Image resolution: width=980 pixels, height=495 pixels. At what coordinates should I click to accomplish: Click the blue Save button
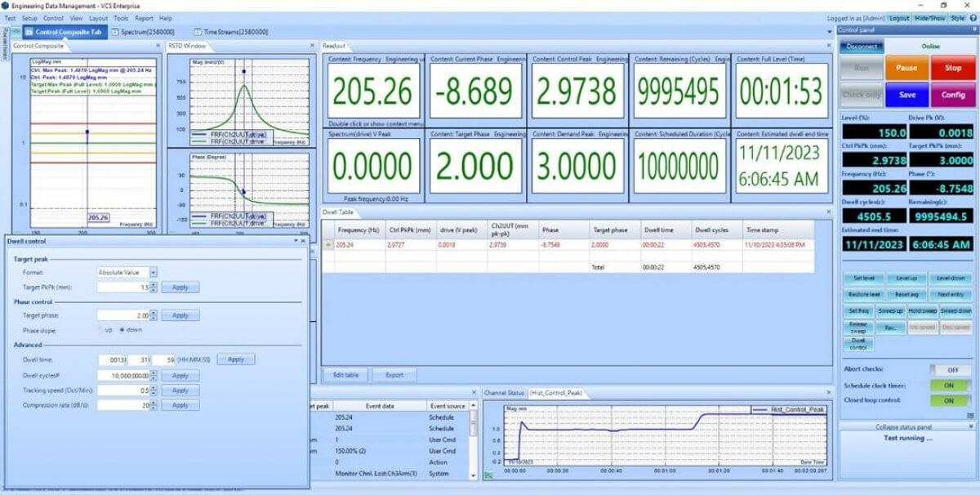[906, 94]
